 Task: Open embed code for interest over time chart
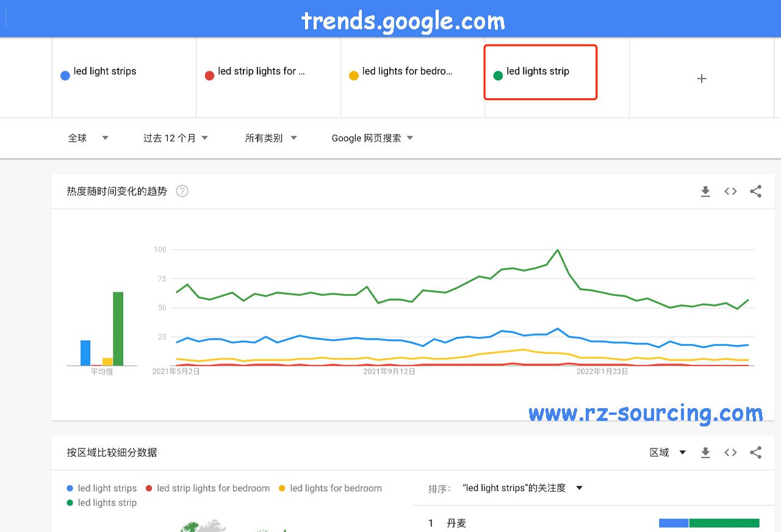[730, 192]
